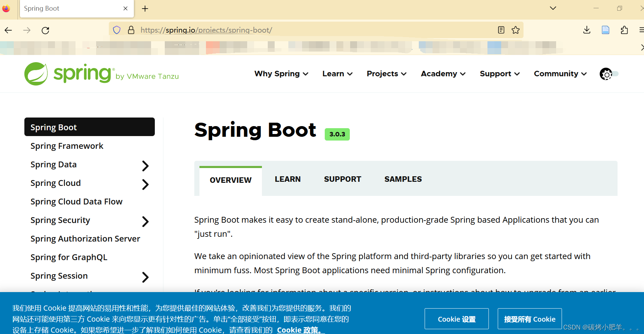Close the Spring Boot tab

(126, 9)
